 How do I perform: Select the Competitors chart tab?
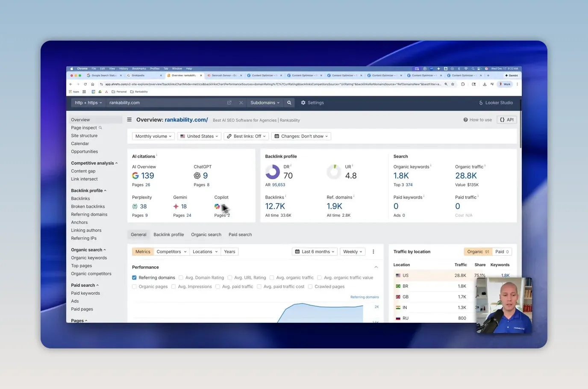tap(171, 252)
